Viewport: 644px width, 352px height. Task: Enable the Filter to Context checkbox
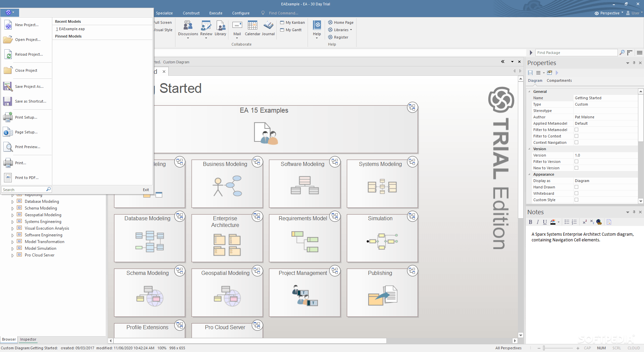point(577,136)
